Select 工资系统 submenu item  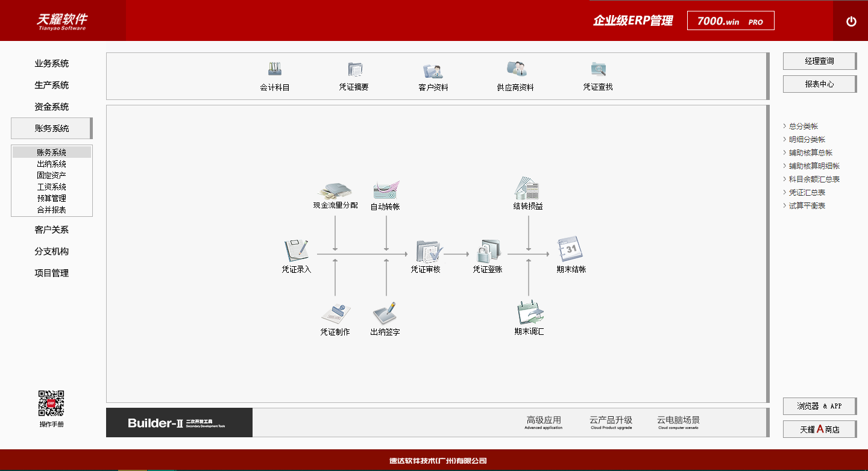click(x=52, y=187)
